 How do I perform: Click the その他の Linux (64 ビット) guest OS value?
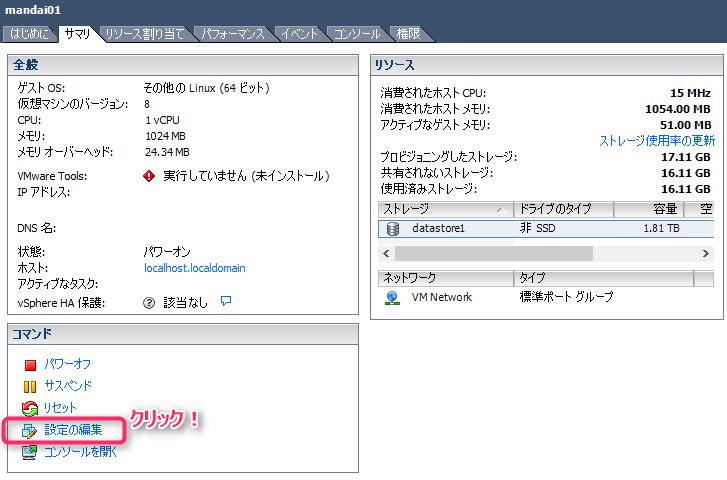coord(206,88)
